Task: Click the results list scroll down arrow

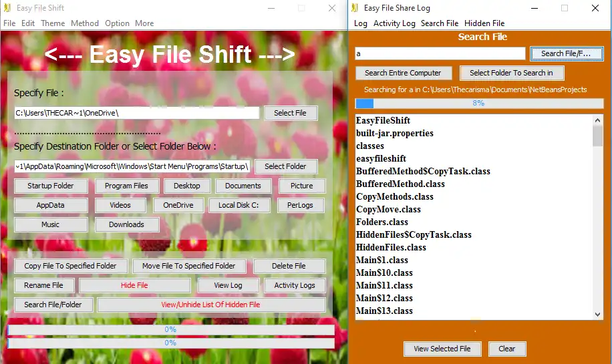Action: pos(597,315)
